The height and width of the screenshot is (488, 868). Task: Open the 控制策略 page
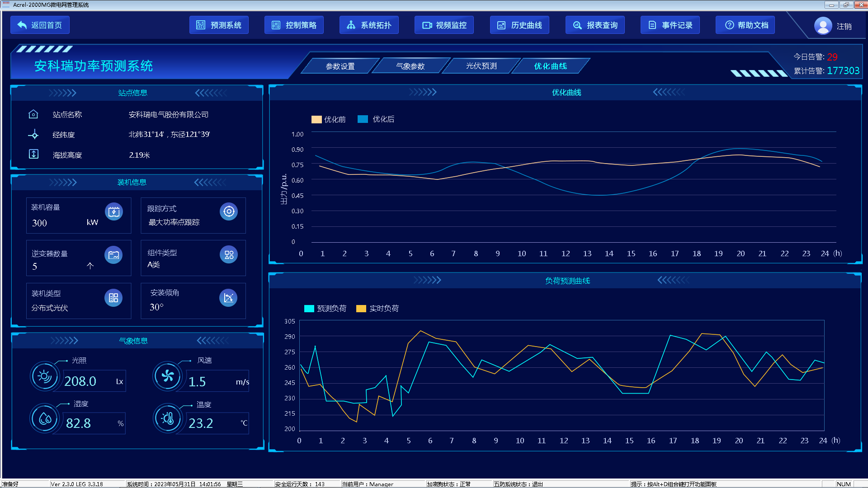click(294, 25)
